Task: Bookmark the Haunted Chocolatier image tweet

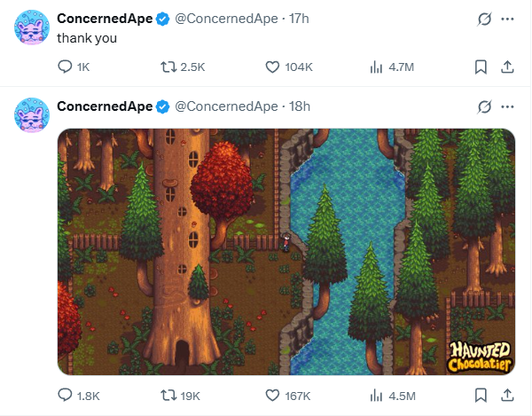Action: (481, 396)
